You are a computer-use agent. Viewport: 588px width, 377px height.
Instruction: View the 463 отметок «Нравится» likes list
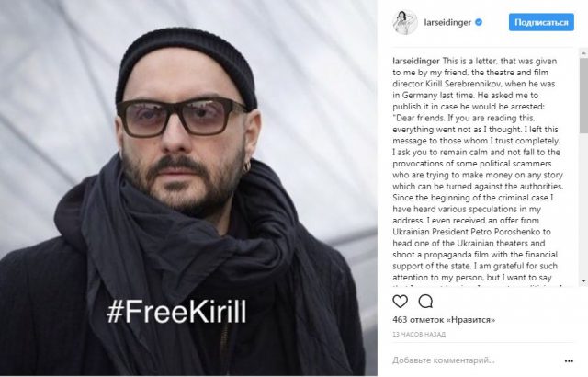point(444,320)
